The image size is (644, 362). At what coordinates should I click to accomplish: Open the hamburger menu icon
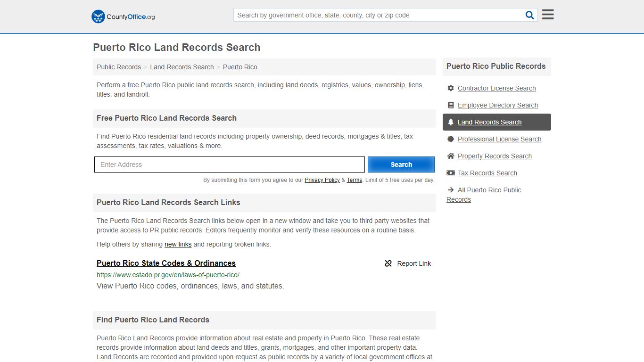(548, 15)
